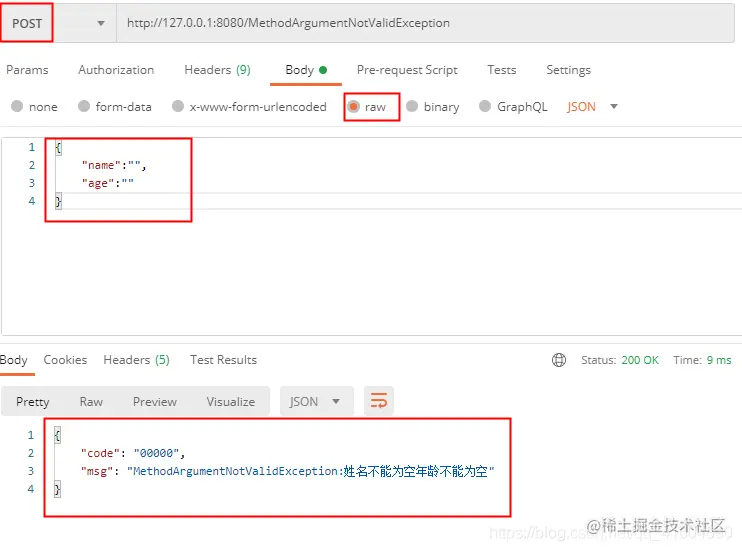Open the POST method dropdown
The image size is (742, 551).
pos(59,23)
